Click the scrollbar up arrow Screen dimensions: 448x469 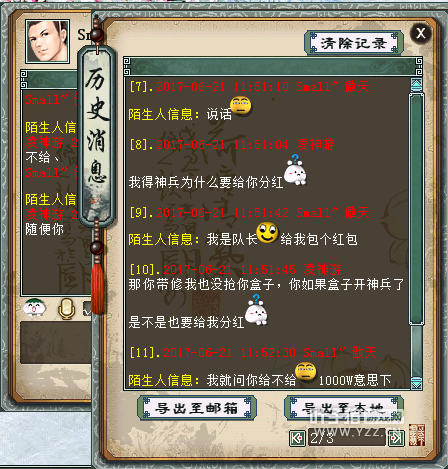[x=417, y=85]
